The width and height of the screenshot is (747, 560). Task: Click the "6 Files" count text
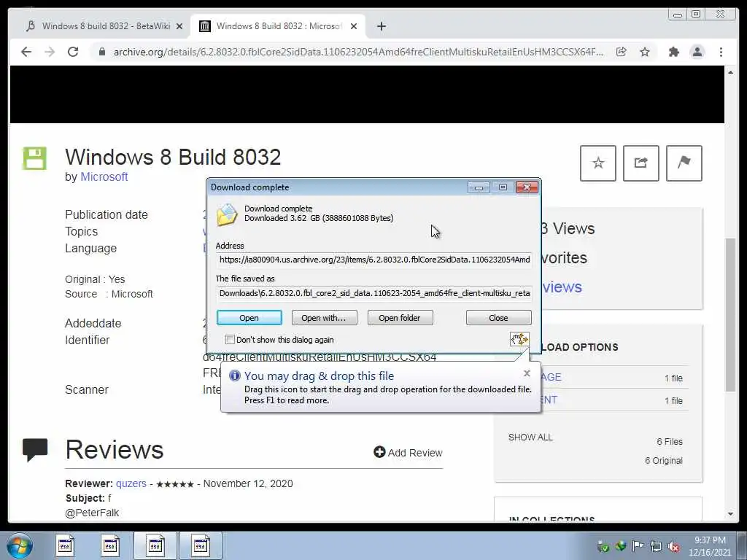click(670, 441)
